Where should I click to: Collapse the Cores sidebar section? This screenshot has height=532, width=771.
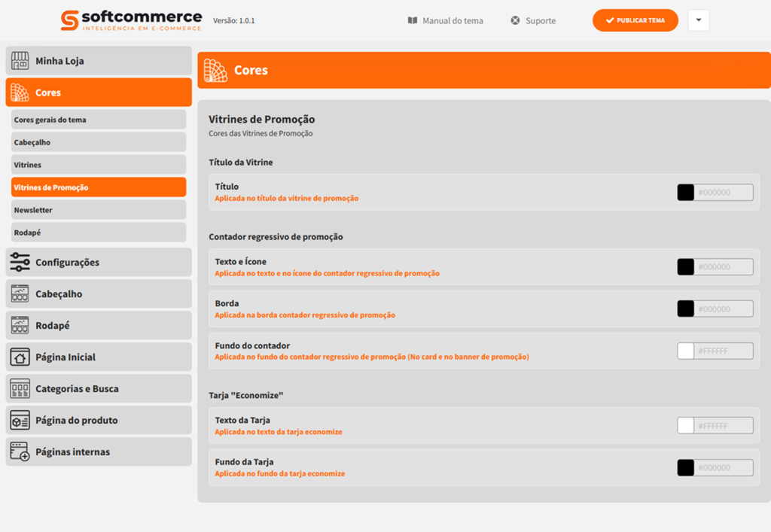pyautogui.click(x=99, y=93)
